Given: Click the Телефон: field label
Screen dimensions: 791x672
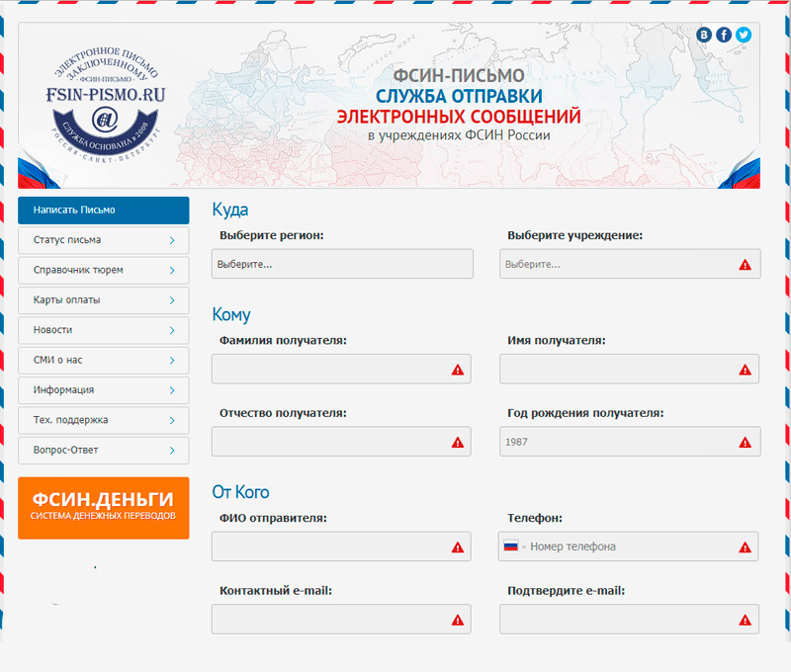Looking at the screenshot, I should (x=535, y=518).
